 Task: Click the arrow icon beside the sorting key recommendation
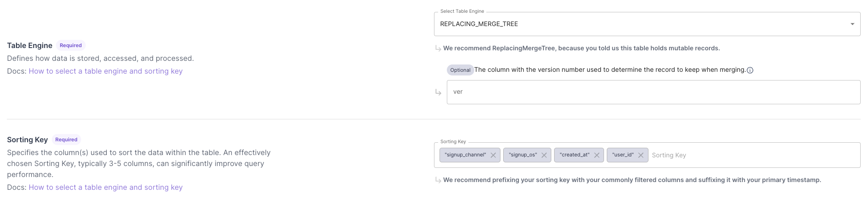[x=438, y=180]
